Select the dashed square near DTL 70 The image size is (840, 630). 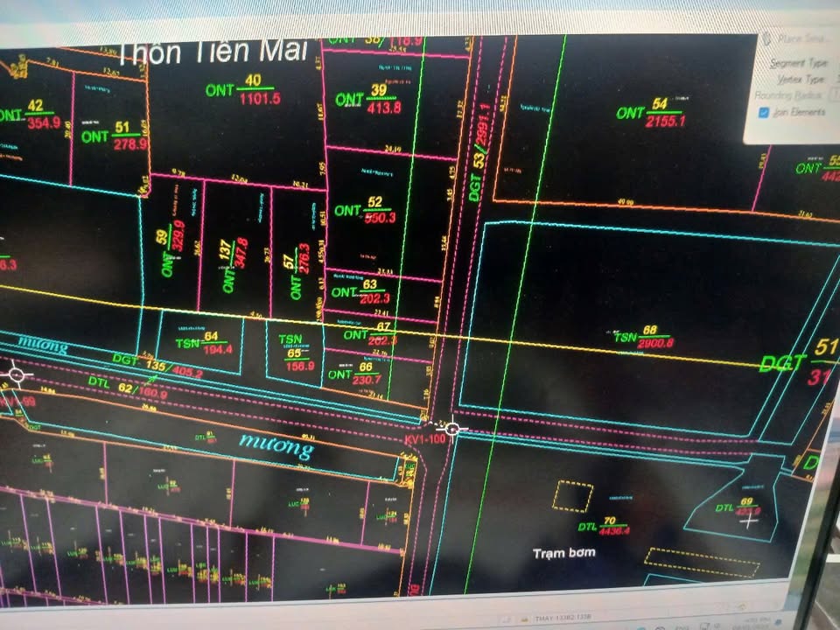(572, 496)
